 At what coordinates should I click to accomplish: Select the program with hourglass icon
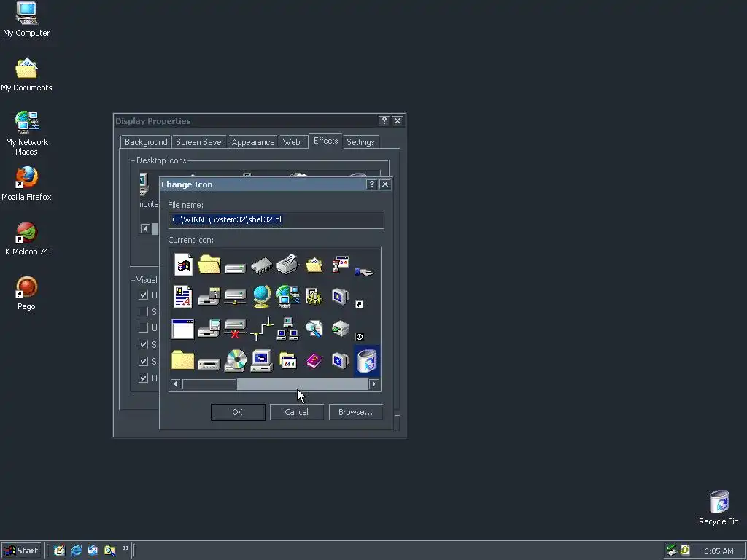click(x=340, y=264)
